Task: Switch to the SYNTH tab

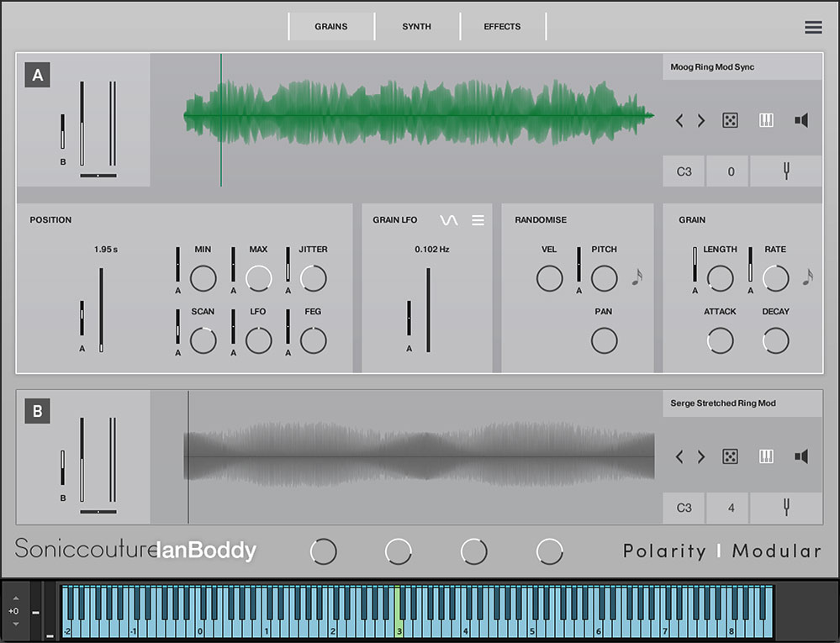Action: point(416,27)
